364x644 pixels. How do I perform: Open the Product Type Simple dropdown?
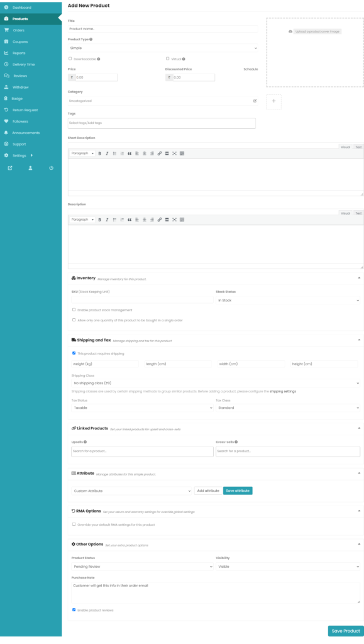coord(163,48)
